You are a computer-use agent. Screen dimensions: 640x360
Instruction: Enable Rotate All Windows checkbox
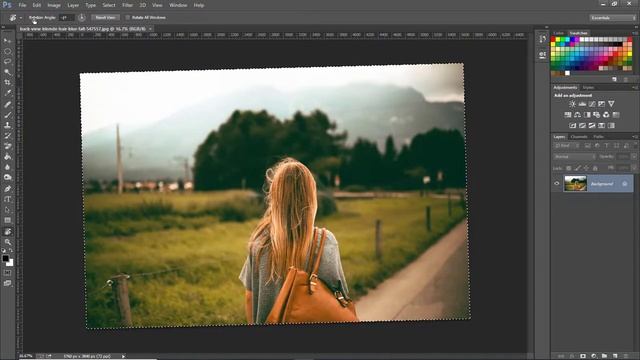tap(127, 18)
